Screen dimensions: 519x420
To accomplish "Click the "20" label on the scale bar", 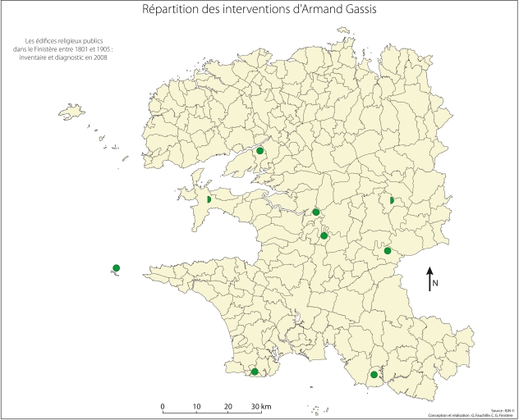I will point(227,408).
